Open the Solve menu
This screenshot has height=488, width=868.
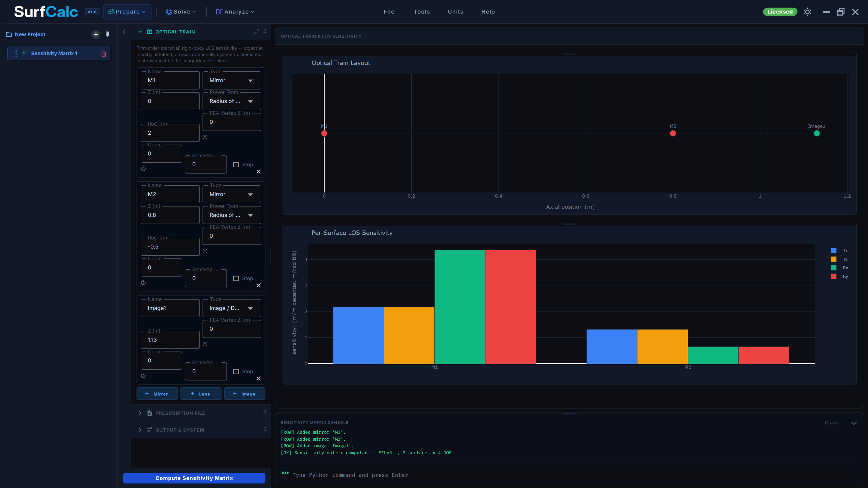pos(181,12)
